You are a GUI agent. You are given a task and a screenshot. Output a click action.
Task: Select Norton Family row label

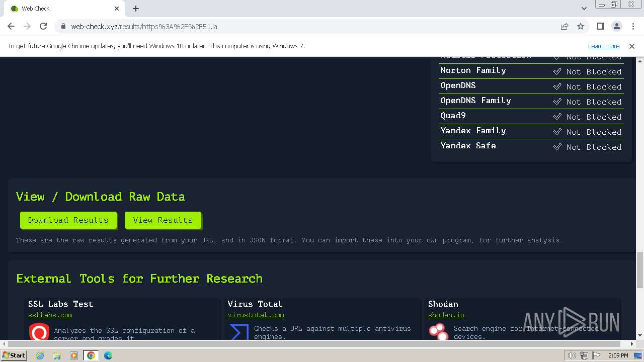[x=473, y=70]
